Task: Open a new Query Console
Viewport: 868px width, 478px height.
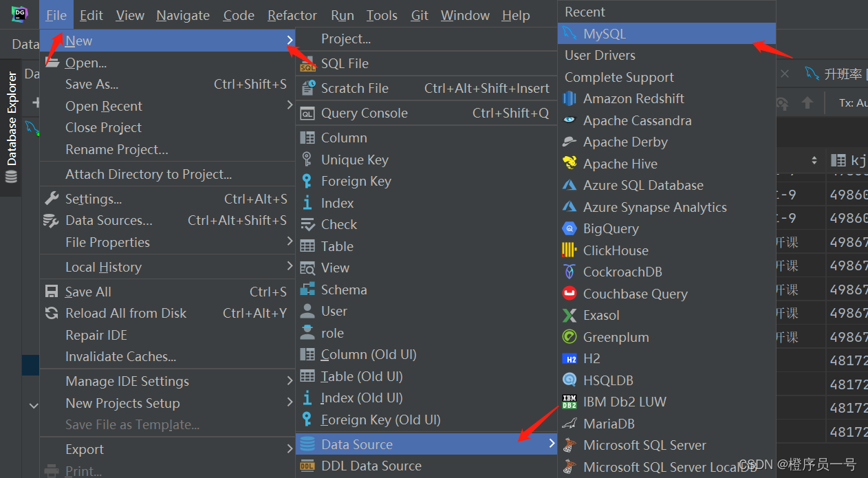Action: tap(426, 113)
